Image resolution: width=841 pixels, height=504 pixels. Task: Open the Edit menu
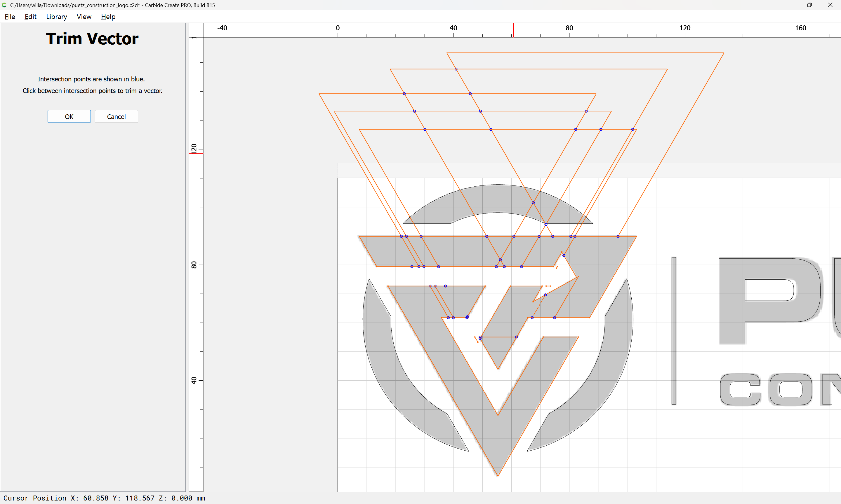click(x=31, y=17)
